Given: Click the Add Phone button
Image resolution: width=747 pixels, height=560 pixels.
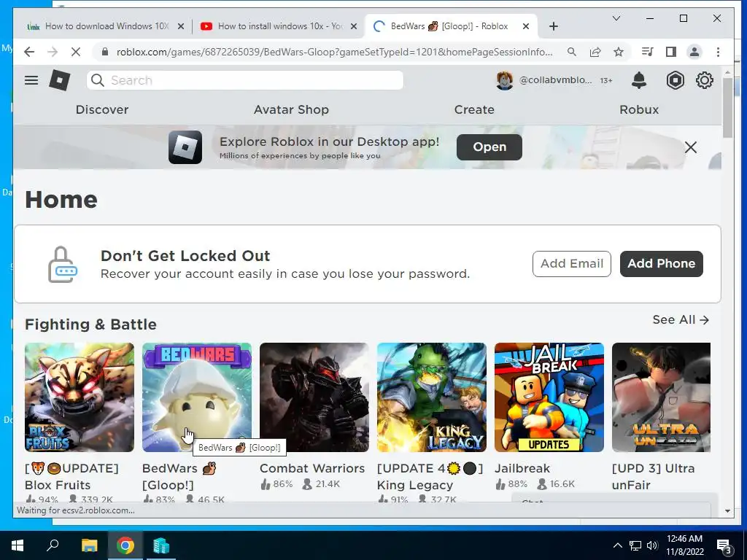Looking at the screenshot, I should pyautogui.click(x=661, y=264).
